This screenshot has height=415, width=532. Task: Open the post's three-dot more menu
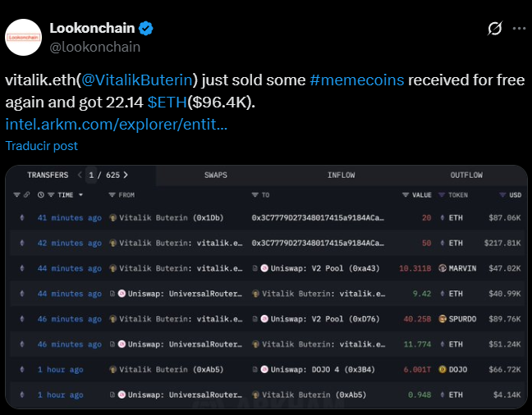[518, 29]
